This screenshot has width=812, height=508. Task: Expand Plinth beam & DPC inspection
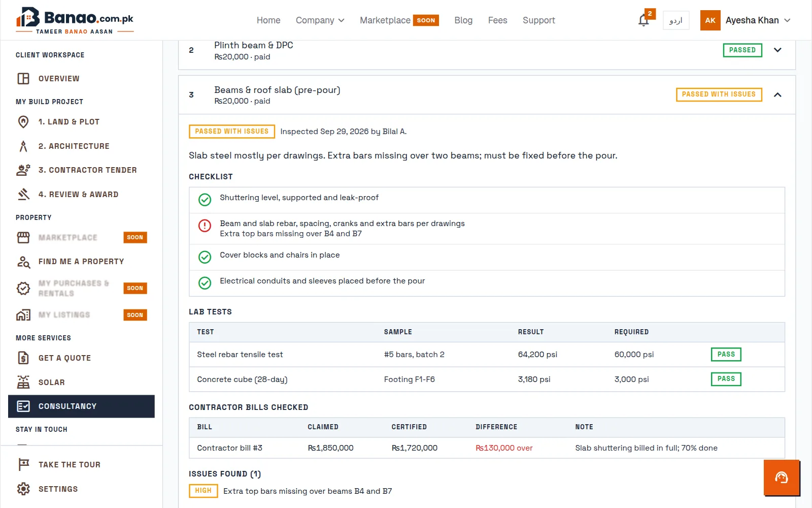pyautogui.click(x=777, y=50)
